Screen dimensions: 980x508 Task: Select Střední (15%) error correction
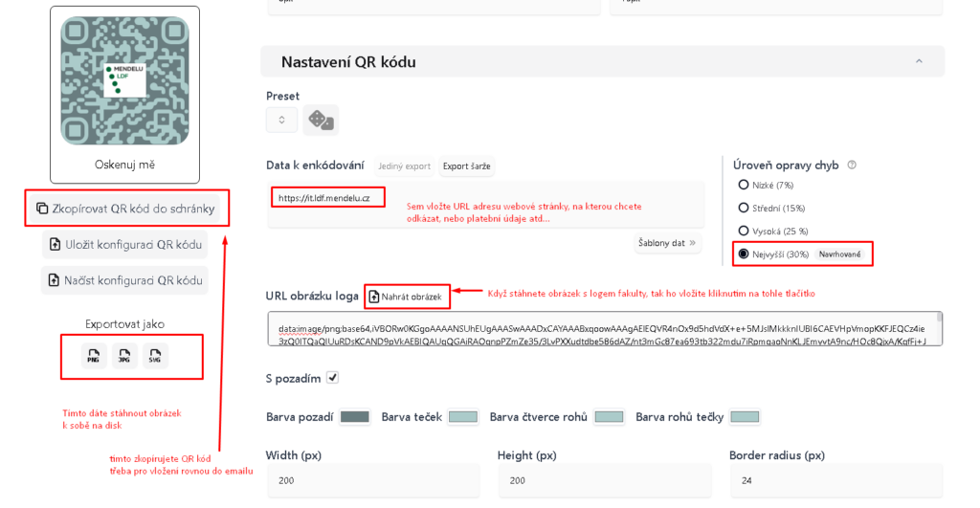[743, 208]
